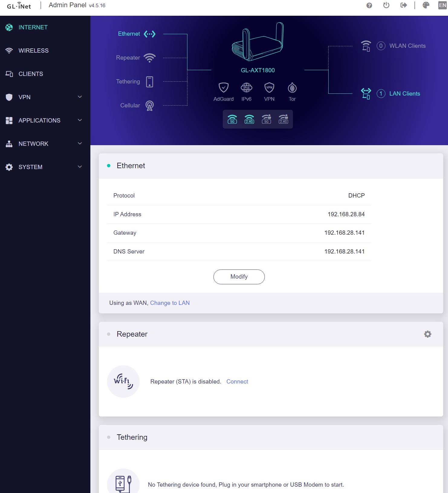Image resolution: width=448 pixels, height=493 pixels.
Task: Click the greyed guest 5G Wi-Fi icon
Action: (x=266, y=119)
